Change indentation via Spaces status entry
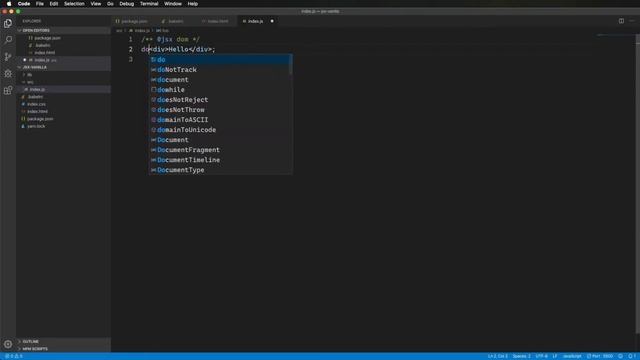 click(x=521, y=356)
